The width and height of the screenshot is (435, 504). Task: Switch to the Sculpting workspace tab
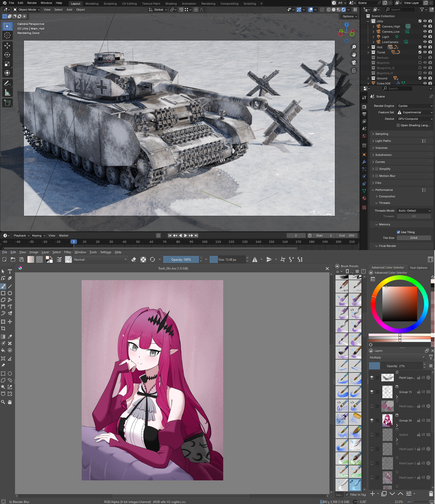[110, 4]
